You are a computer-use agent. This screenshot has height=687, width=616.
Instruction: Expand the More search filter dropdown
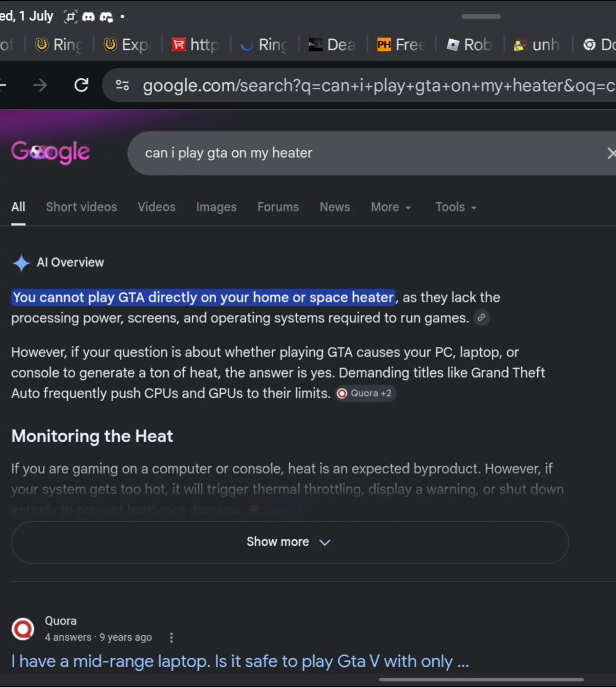(391, 207)
